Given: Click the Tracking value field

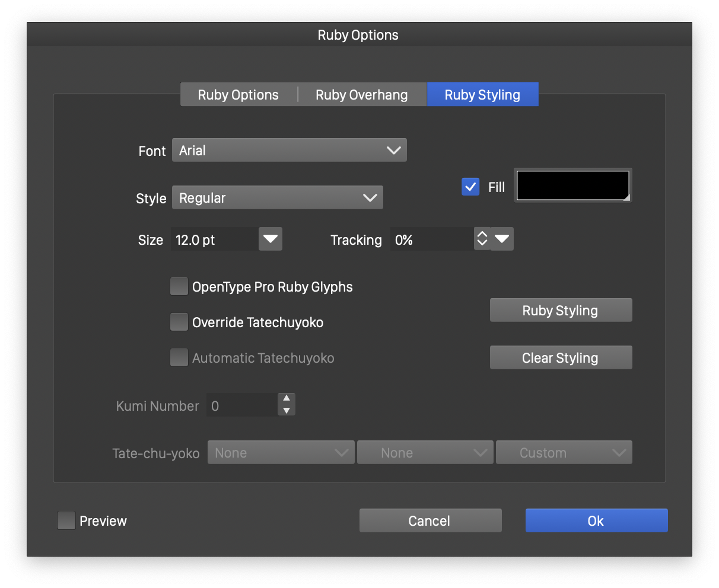Looking at the screenshot, I should tap(431, 239).
